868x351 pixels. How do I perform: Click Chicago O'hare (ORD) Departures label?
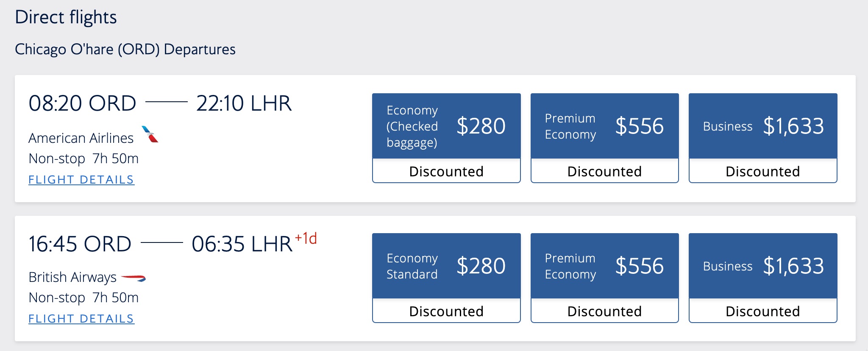[x=126, y=49]
